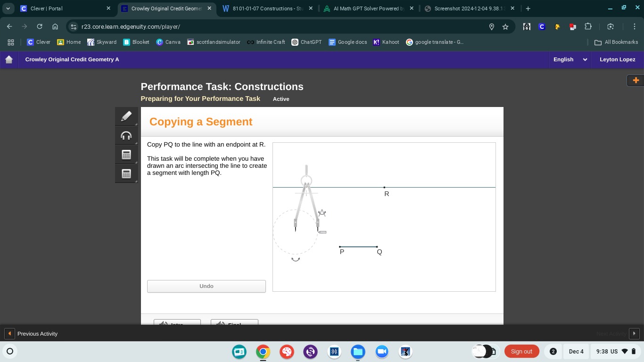The height and width of the screenshot is (362, 644).
Task: Click the compass pencil width adjuster icon
Action: point(322,213)
